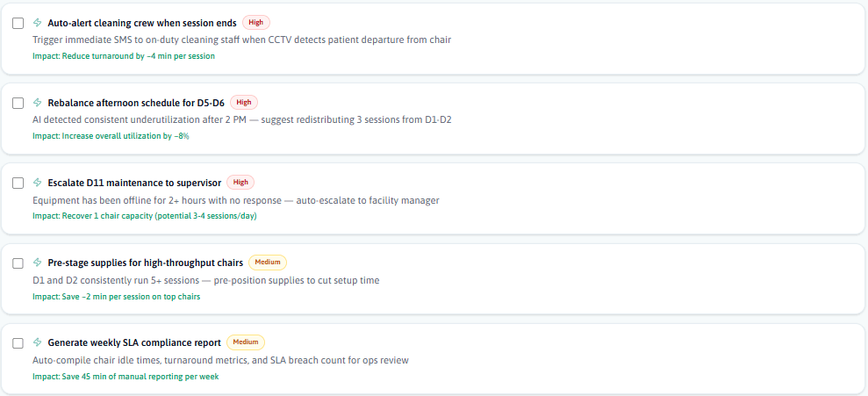This screenshot has height=396, width=868.
Task: Enable the Pre-stage supplies checkbox
Action: (x=18, y=263)
